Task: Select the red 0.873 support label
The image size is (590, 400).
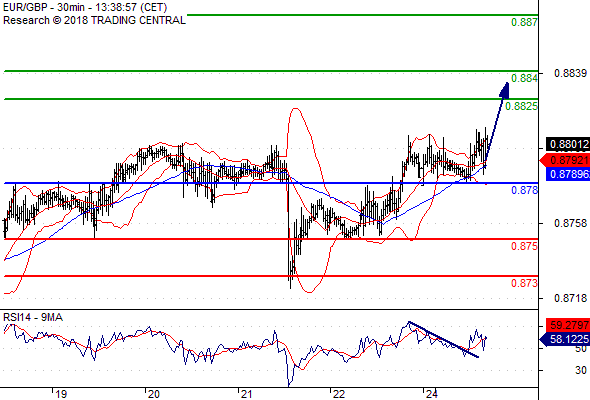Action: 524,283
